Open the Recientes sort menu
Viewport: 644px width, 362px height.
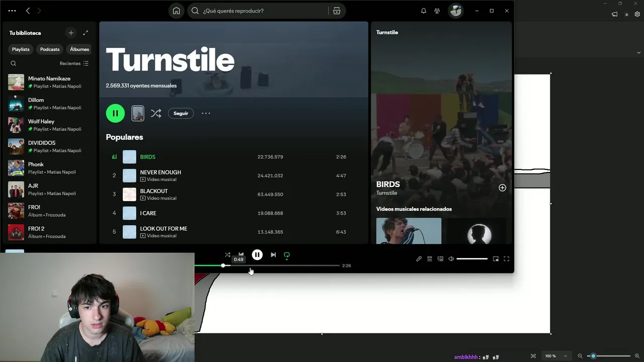[x=74, y=63]
